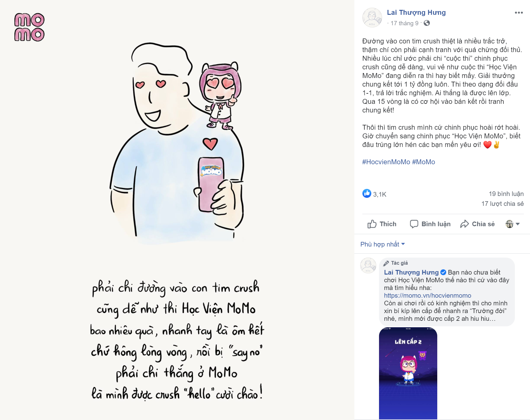The image size is (530, 420).
Task: Click author name Lai Thượng Hưng at top
Action: pos(416,13)
